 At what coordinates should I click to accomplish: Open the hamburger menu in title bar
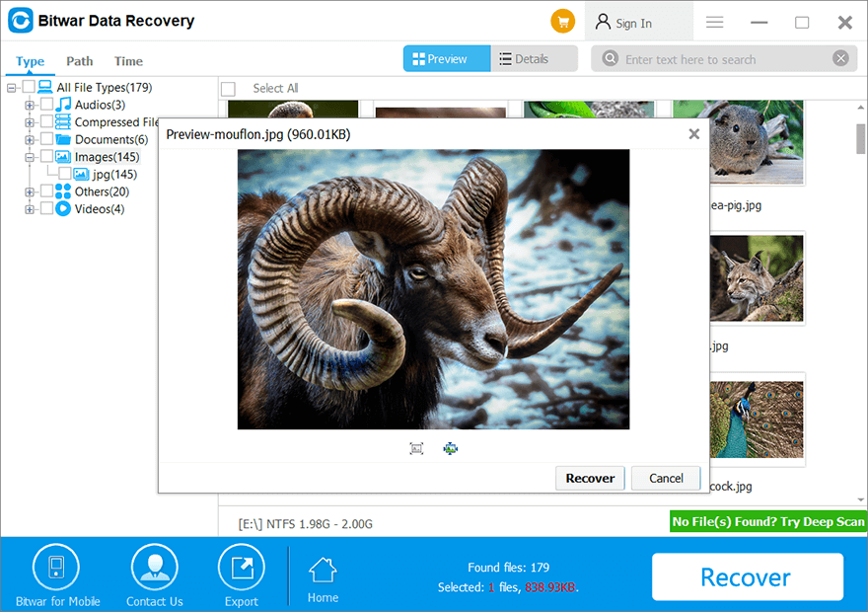715,23
